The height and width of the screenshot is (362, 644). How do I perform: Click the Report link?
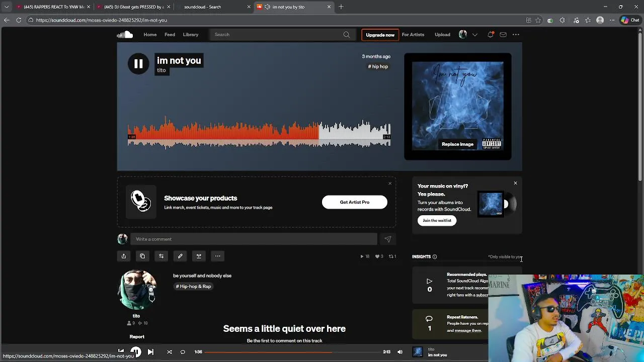point(137,337)
